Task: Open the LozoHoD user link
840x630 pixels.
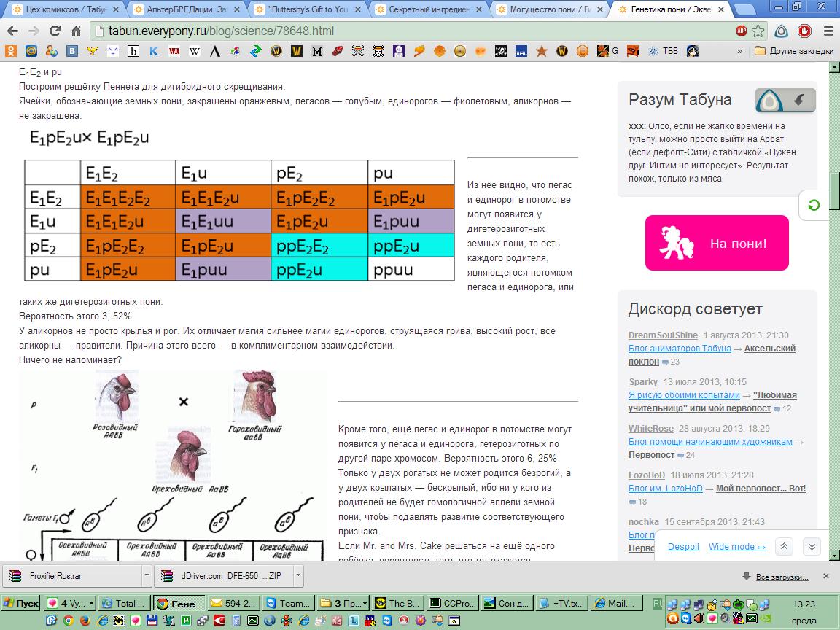Action: click(x=647, y=475)
